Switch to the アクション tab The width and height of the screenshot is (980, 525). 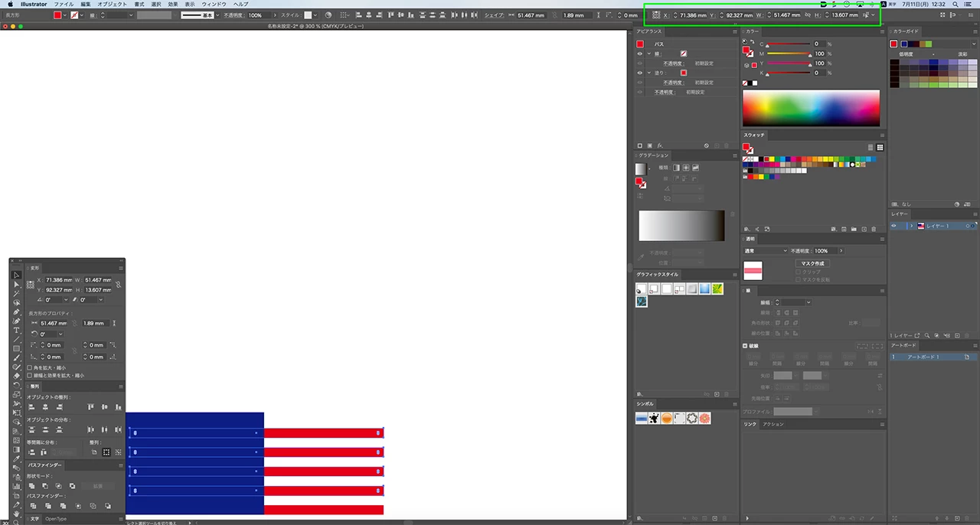(773, 424)
